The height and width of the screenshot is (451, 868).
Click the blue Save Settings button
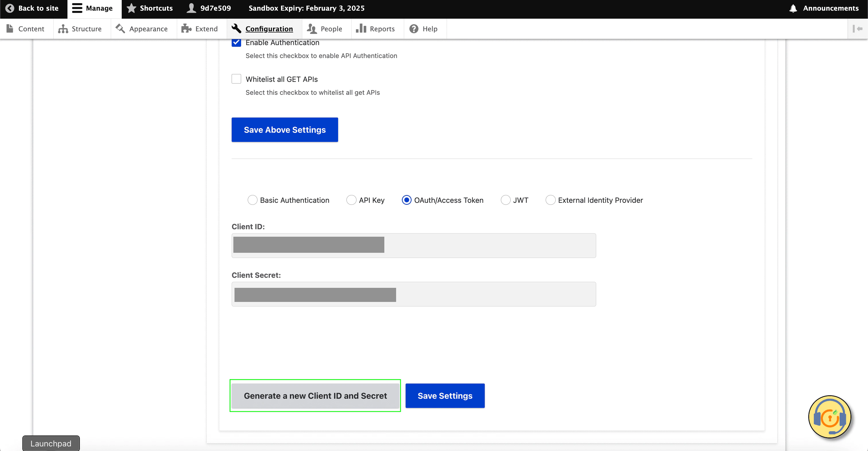445,396
